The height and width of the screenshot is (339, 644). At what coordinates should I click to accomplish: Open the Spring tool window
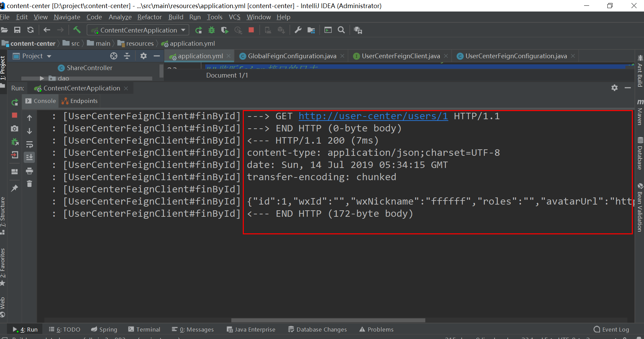[104, 330]
